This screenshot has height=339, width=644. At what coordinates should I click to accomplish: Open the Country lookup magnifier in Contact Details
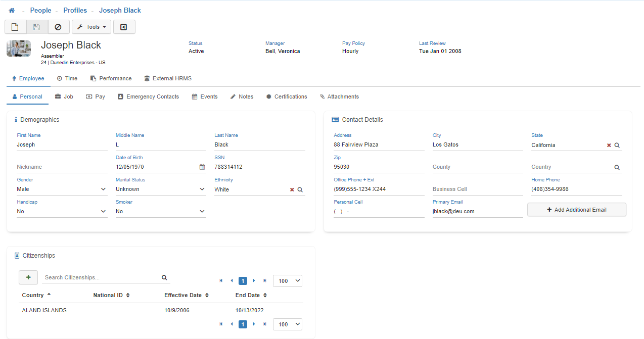[617, 167]
